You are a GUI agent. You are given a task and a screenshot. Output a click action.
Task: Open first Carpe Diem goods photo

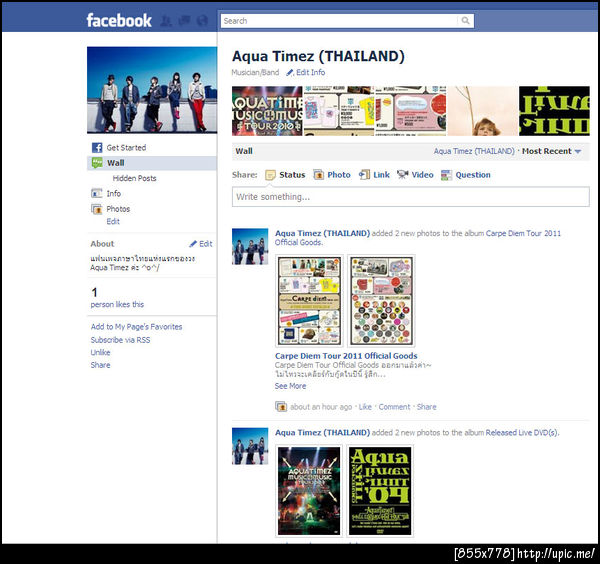(x=309, y=301)
